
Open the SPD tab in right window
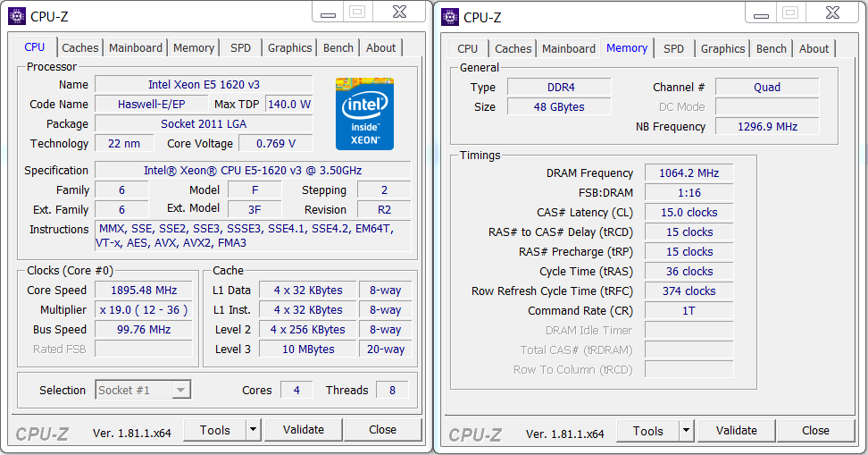(673, 49)
